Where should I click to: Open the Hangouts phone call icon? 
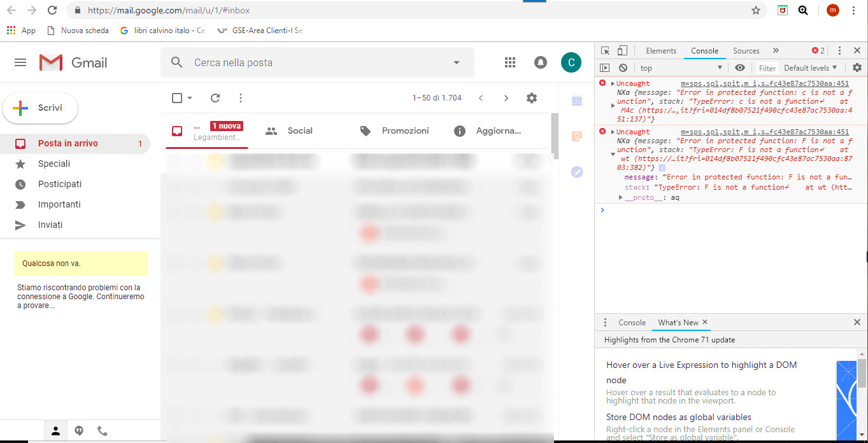[103, 431]
